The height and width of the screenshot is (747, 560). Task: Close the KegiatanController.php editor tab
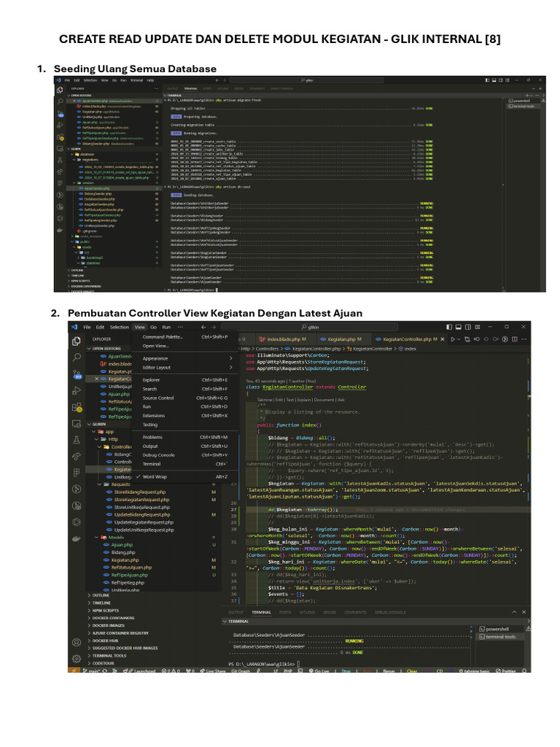pyautogui.click(x=443, y=339)
